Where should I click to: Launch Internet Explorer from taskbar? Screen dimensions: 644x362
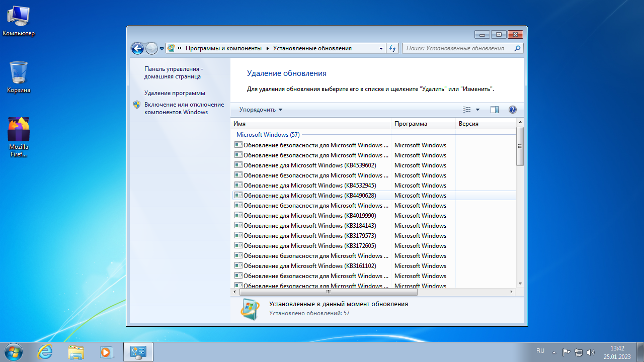tap(45, 352)
